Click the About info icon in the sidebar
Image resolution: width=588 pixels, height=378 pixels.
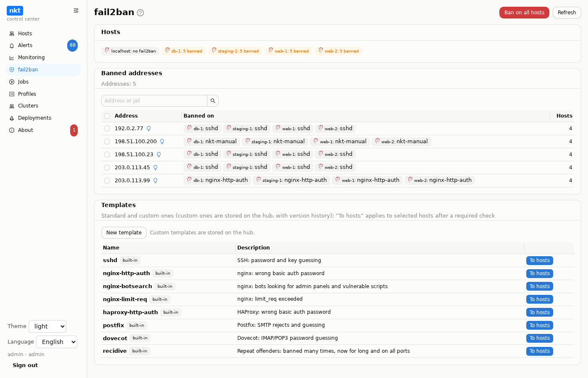tap(12, 130)
